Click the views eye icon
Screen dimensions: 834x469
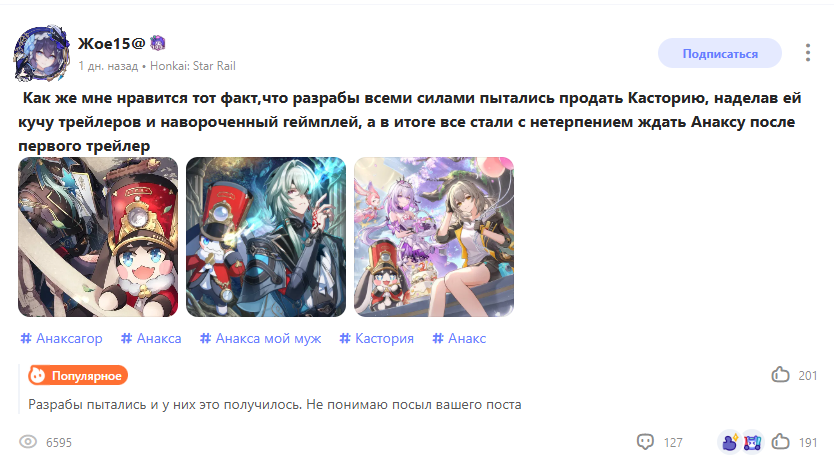pyautogui.click(x=28, y=441)
